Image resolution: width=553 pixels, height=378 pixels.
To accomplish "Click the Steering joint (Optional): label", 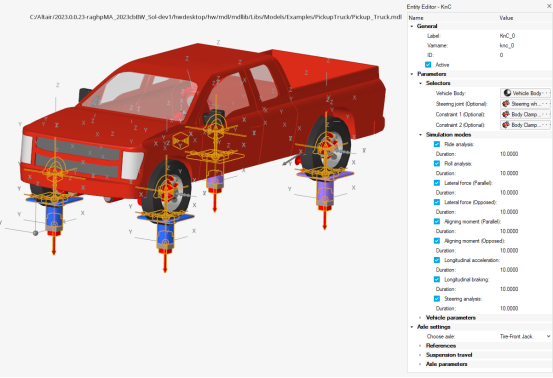I will tap(461, 104).
